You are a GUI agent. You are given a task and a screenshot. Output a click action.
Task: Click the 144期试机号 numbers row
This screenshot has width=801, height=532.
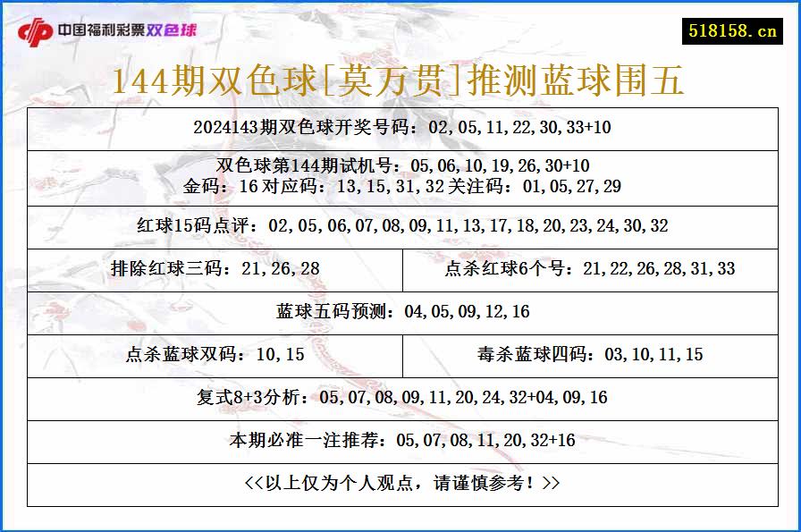pos(400,165)
